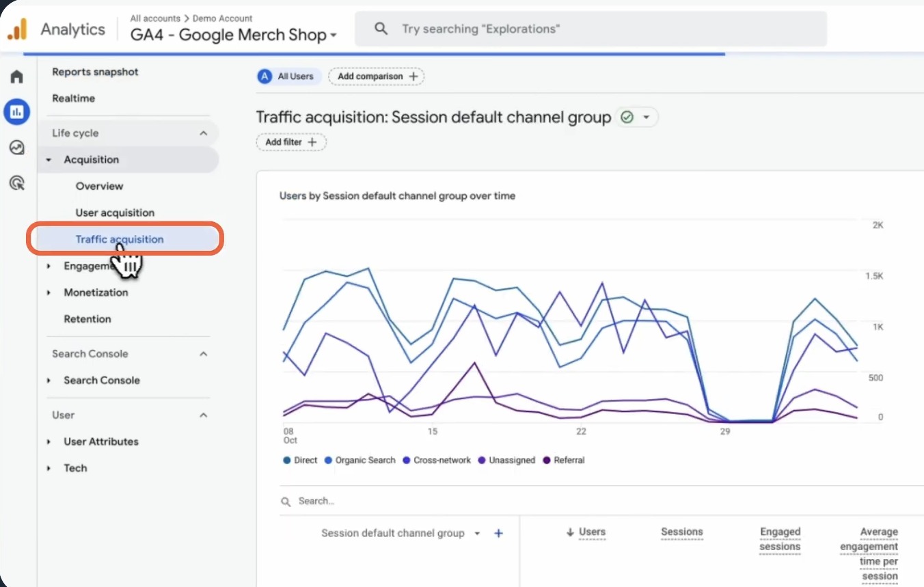
Task: Open the Explore icon in left rail
Action: (16, 148)
